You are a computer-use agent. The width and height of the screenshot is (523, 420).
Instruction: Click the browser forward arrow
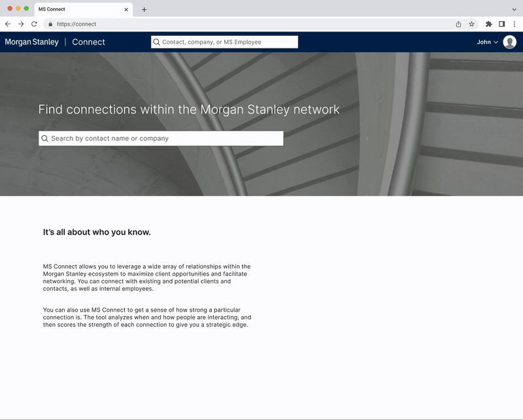click(21, 24)
